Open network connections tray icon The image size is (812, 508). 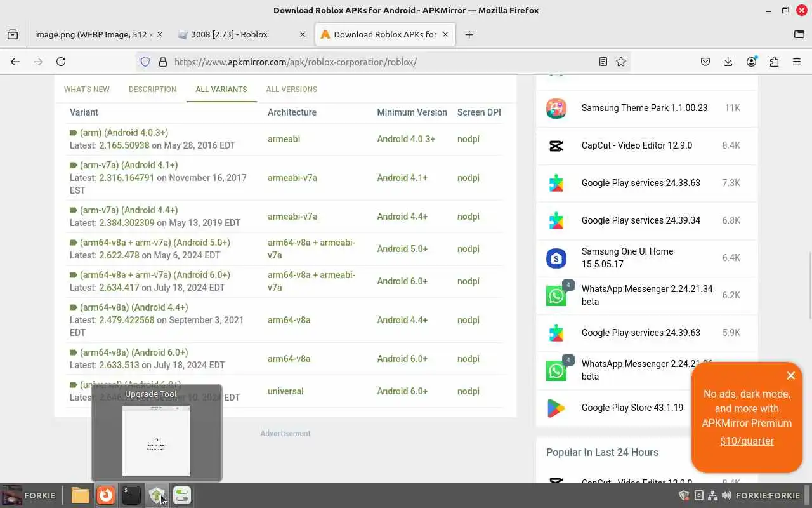coord(712,495)
